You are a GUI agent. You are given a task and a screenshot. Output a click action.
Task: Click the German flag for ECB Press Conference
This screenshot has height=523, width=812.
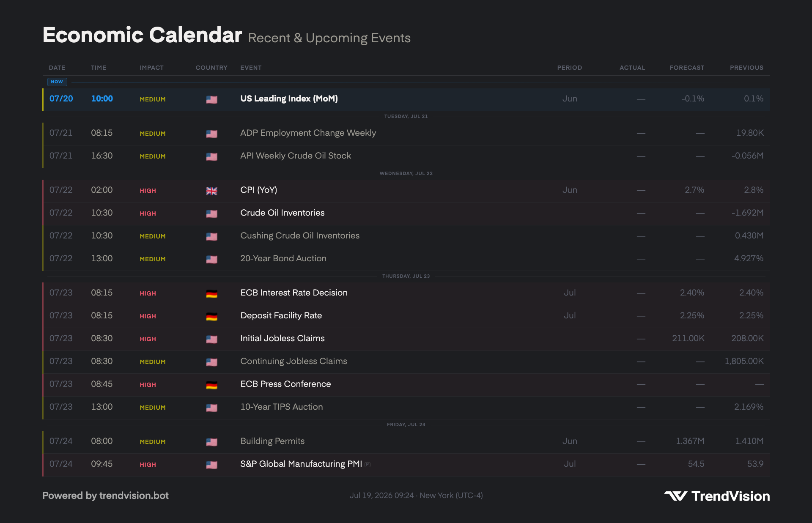(211, 385)
